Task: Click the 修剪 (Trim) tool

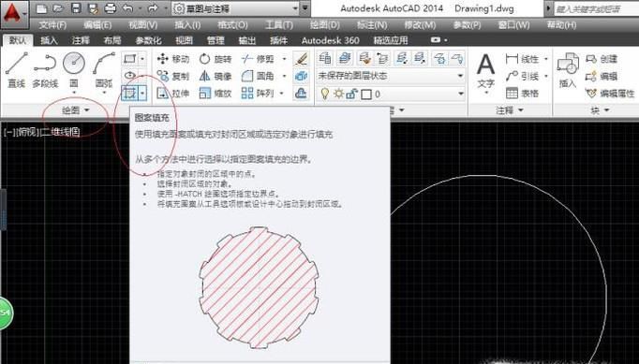Action: (259, 59)
